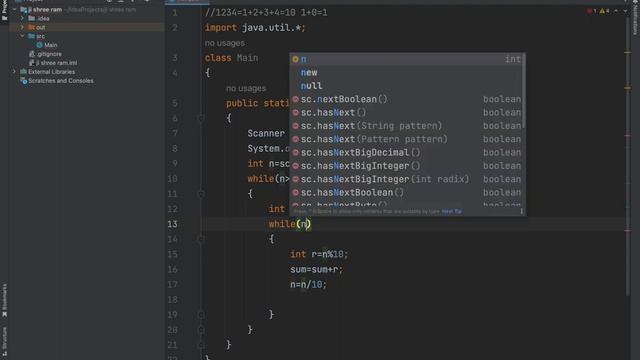Screen dimensions: 640x360
Task: Click yellow warning stripe mark near top of scrollbar
Action: [x=628, y=52]
